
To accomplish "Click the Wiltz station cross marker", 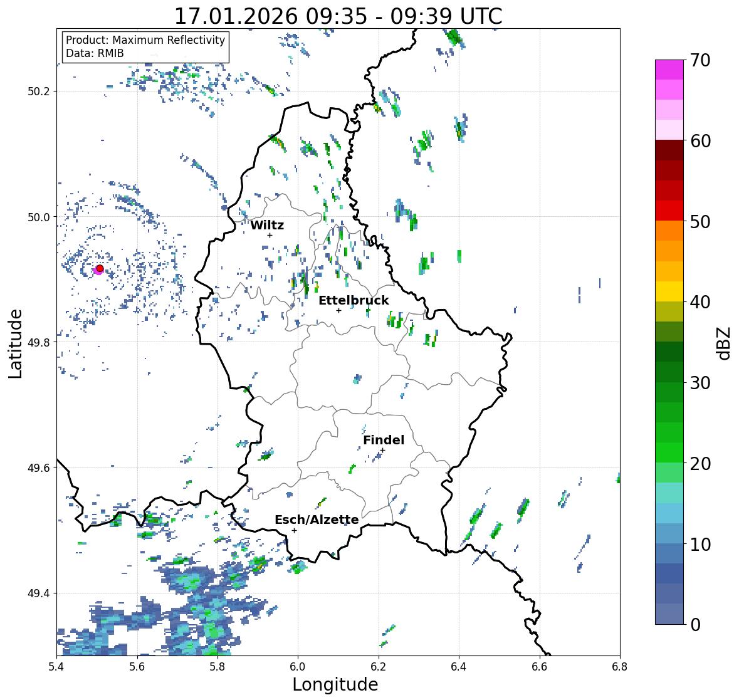I will (270, 235).
